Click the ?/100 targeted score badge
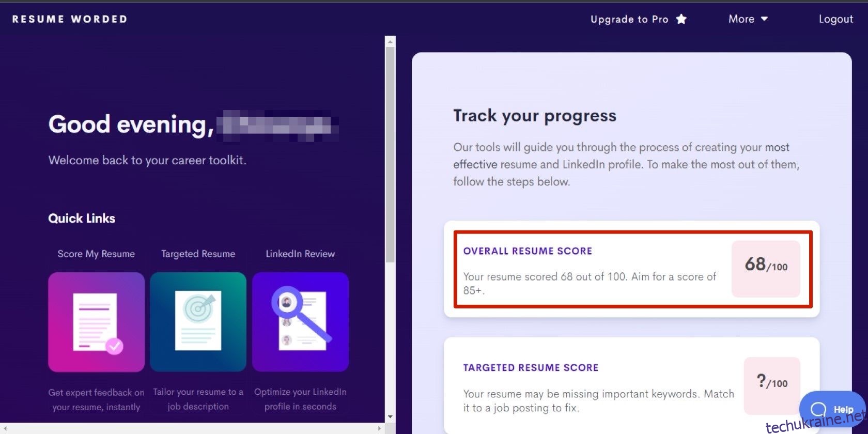 click(772, 385)
